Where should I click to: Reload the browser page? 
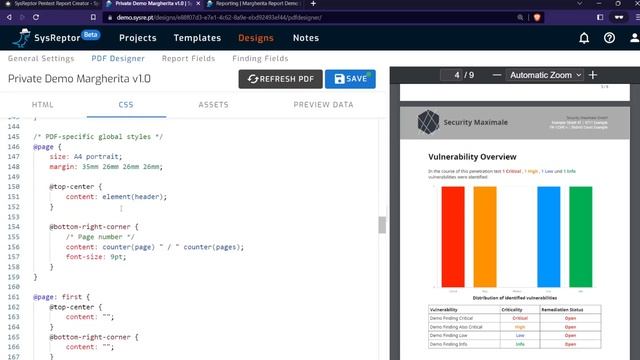click(x=36, y=18)
